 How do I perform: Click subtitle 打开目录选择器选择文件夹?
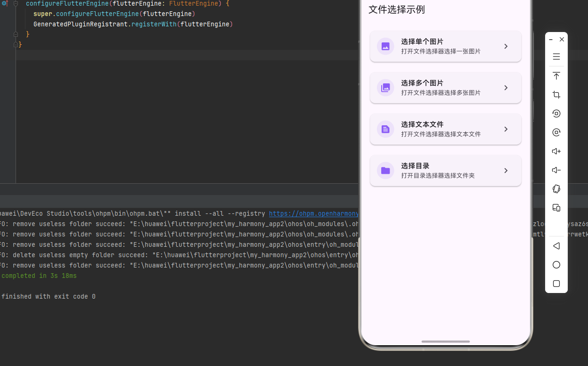click(438, 176)
